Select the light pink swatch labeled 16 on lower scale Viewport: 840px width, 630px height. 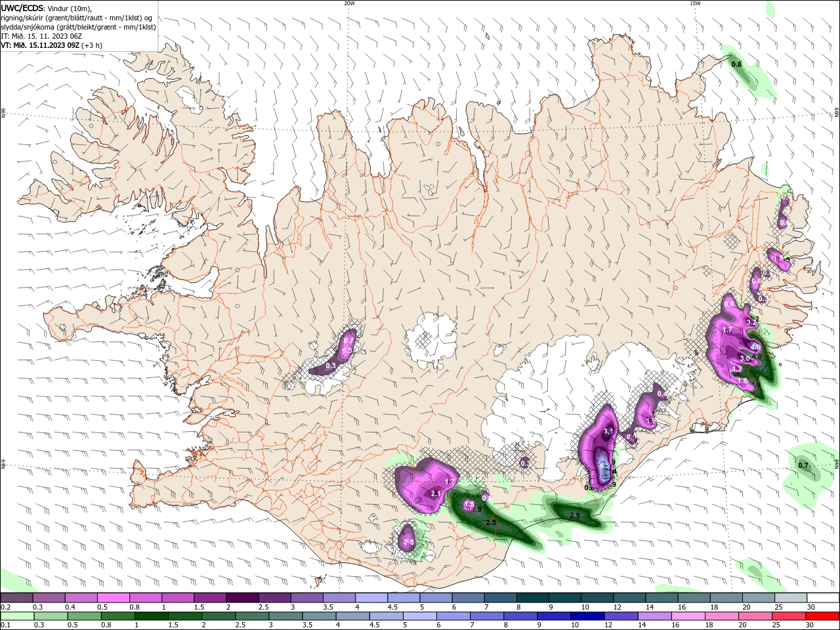pos(688,616)
